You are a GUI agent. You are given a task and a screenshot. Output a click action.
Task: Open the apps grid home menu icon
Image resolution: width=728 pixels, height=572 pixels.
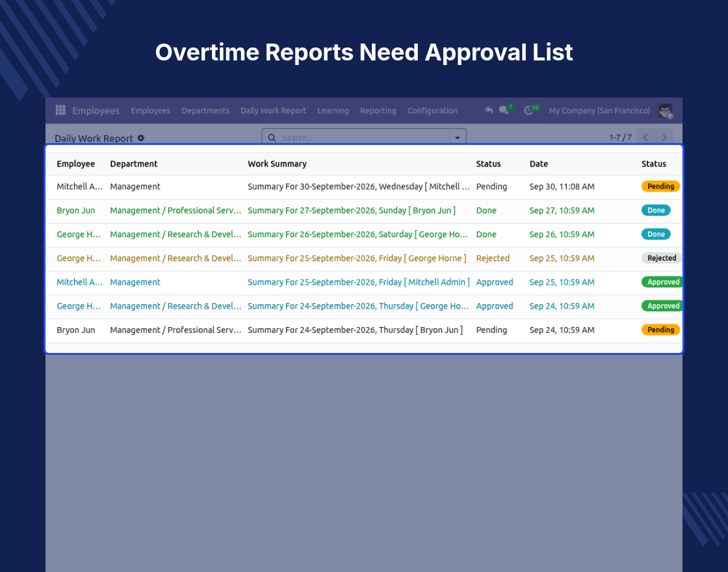[60, 110]
